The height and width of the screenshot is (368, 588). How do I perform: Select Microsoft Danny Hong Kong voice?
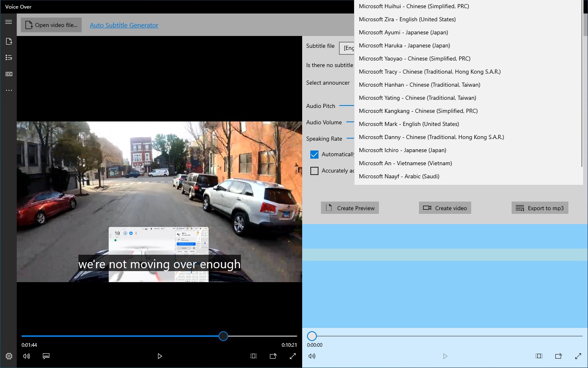click(468, 137)
